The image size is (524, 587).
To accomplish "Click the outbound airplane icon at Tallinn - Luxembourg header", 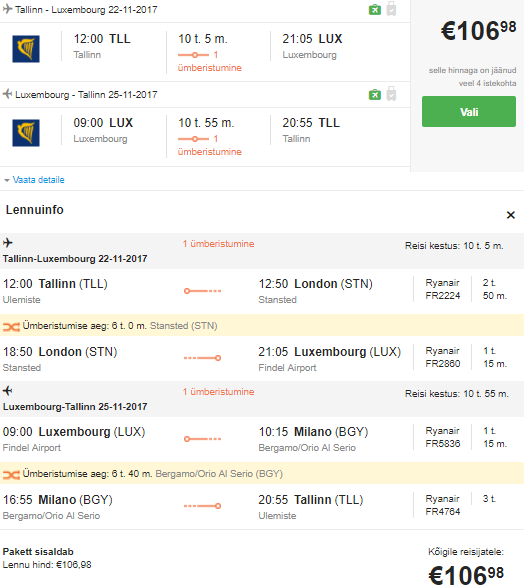I will [x=7, y=9].
